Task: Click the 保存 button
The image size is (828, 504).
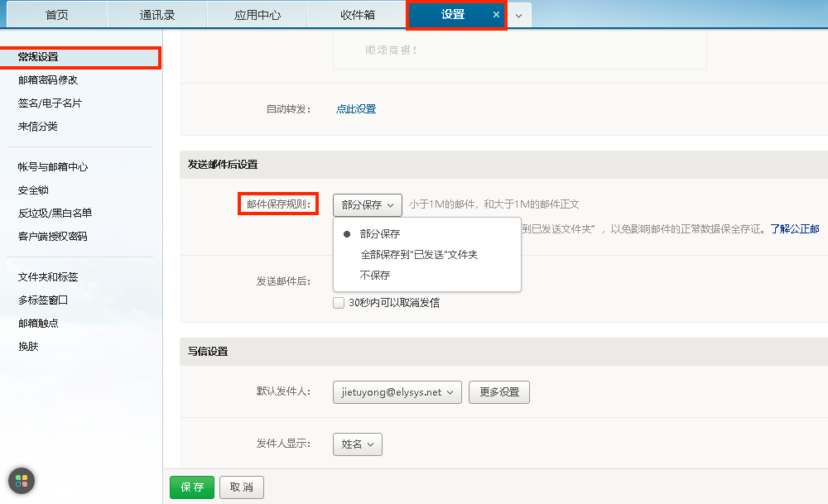Action: coord(191,487)
